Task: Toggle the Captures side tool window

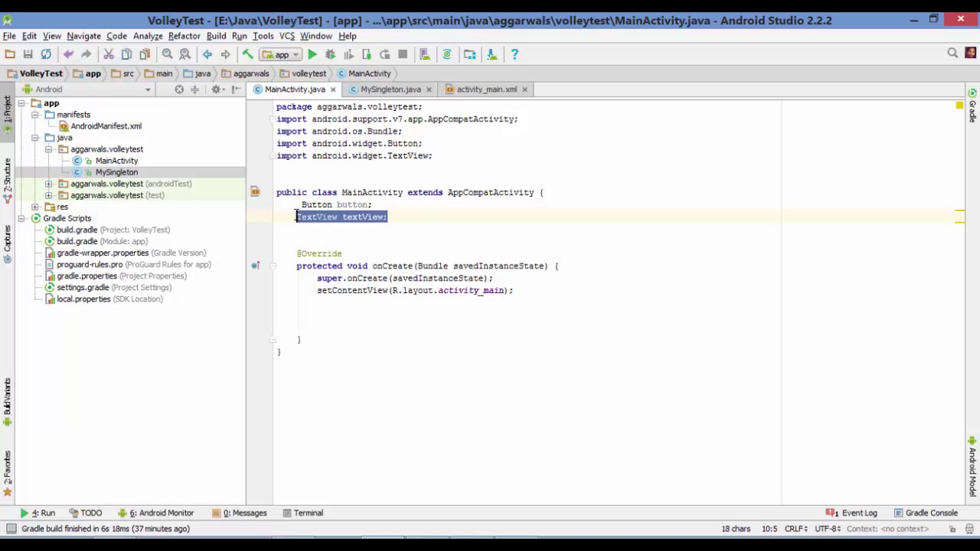Action: 7,243
